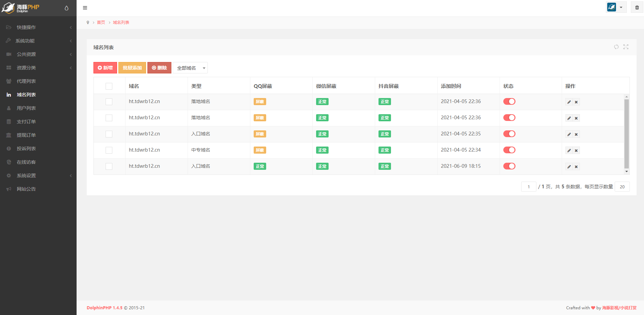Open the 全部域名 filter dropdown
Screen dimensions: 644x315
pos(190,68)
